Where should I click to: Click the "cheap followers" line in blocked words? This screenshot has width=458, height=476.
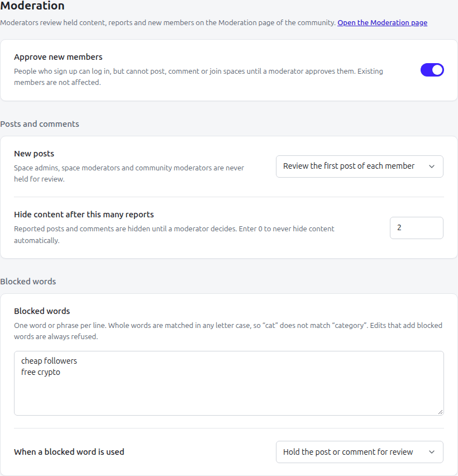click(49, 361)
